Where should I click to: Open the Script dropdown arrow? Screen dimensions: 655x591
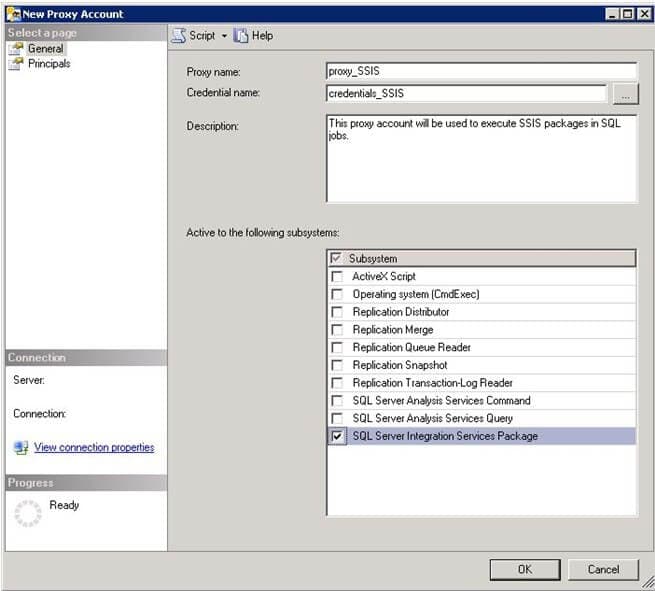click(x=224, y=36)
